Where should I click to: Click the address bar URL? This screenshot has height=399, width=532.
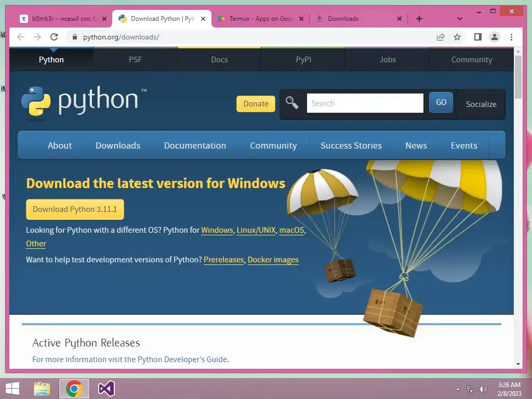point(121,37)
